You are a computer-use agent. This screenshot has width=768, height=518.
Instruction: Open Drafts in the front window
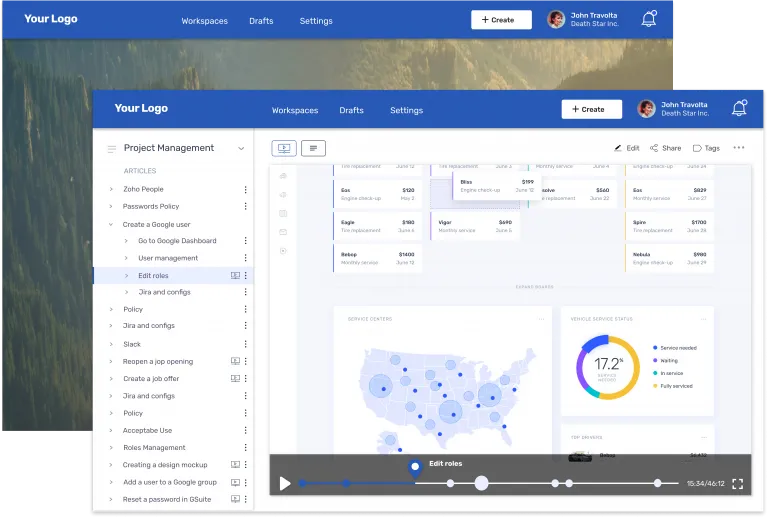352,110
